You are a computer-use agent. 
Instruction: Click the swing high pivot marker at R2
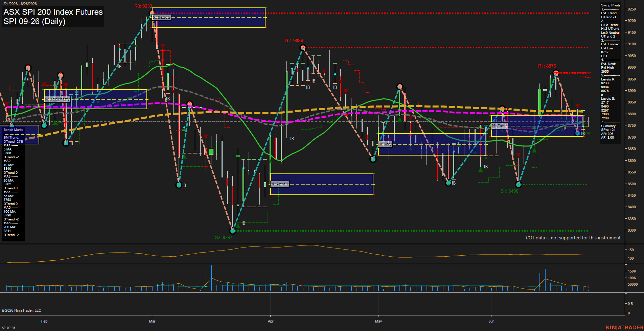pos(303,48)
